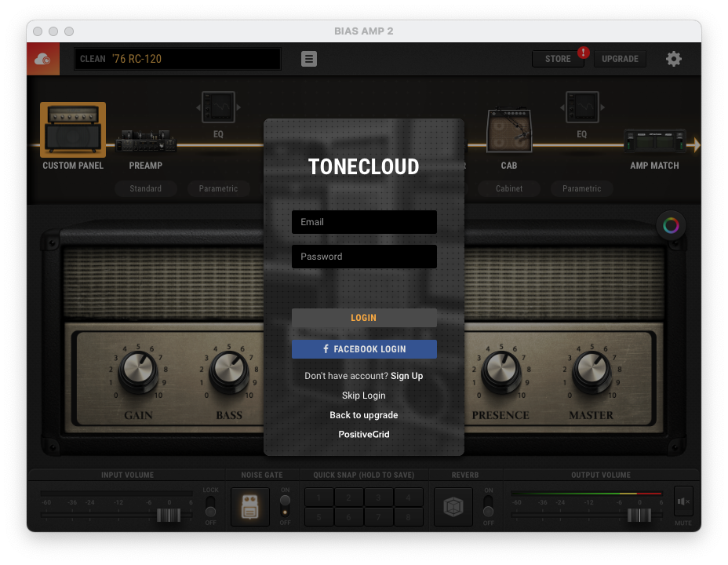Toggle the Reverb on/off switch
Image resolution: width=728 pixels, height=565 pixels.
488,506
